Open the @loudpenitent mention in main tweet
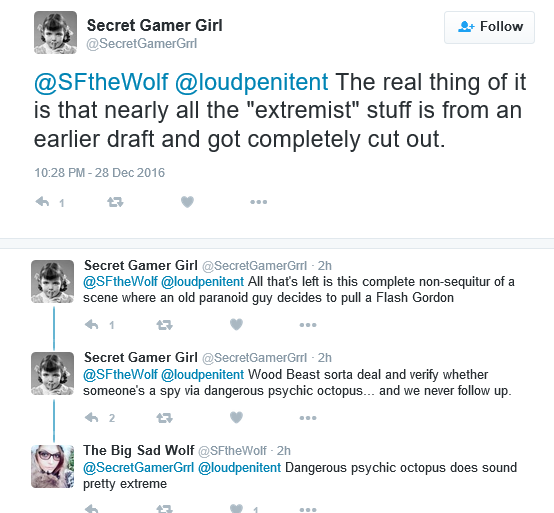This screenshot has height=513, width=554. [252, 82]
